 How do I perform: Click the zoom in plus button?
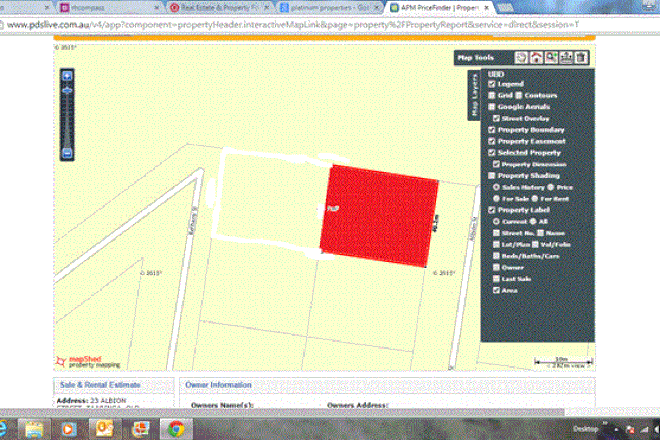66,76
